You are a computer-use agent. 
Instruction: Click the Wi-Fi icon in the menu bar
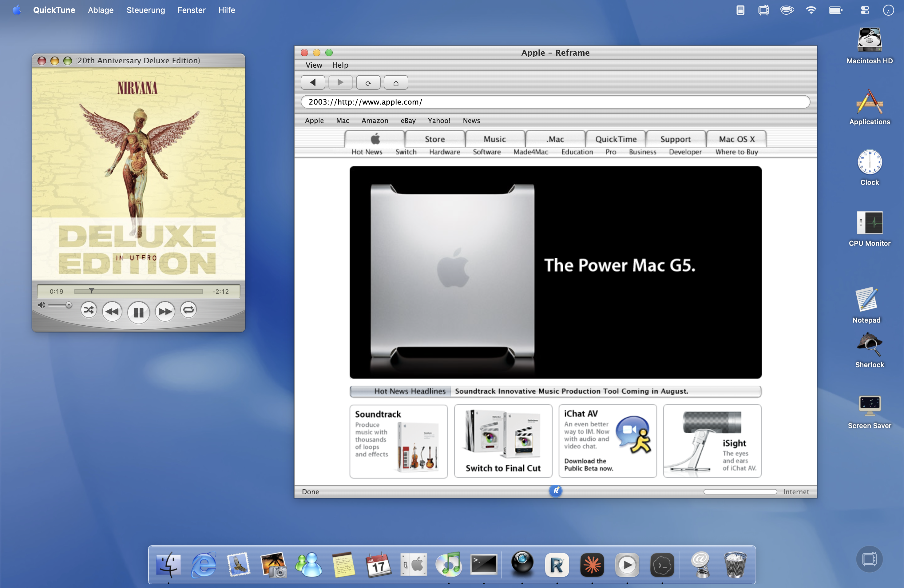(x=811, y=10)
